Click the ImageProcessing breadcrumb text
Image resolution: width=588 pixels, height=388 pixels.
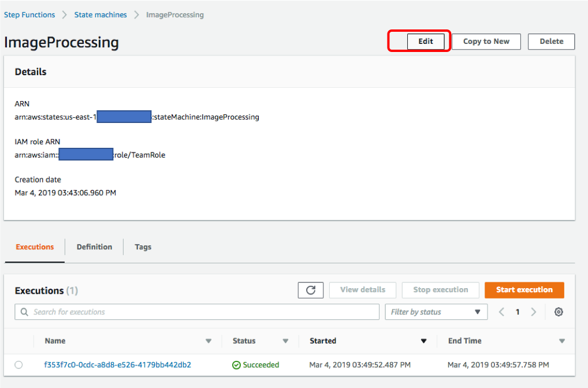tap(175, 15)
